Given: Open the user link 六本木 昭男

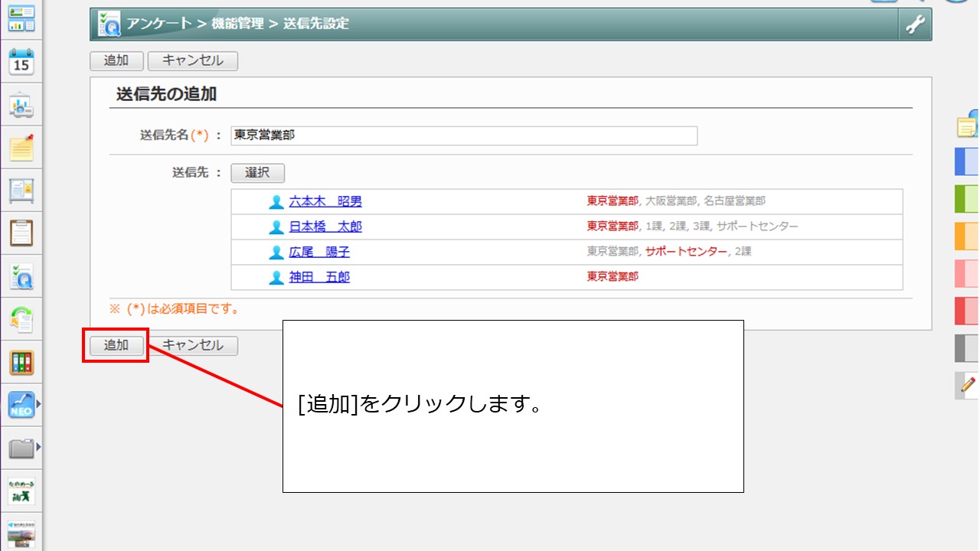Looking at the screenshot, I should pos(325,201).
